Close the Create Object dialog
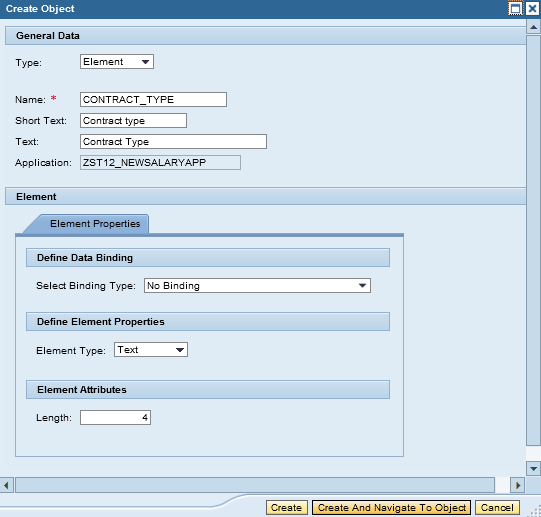The height and width of the screenshot is (517, 541). [532, 9]
